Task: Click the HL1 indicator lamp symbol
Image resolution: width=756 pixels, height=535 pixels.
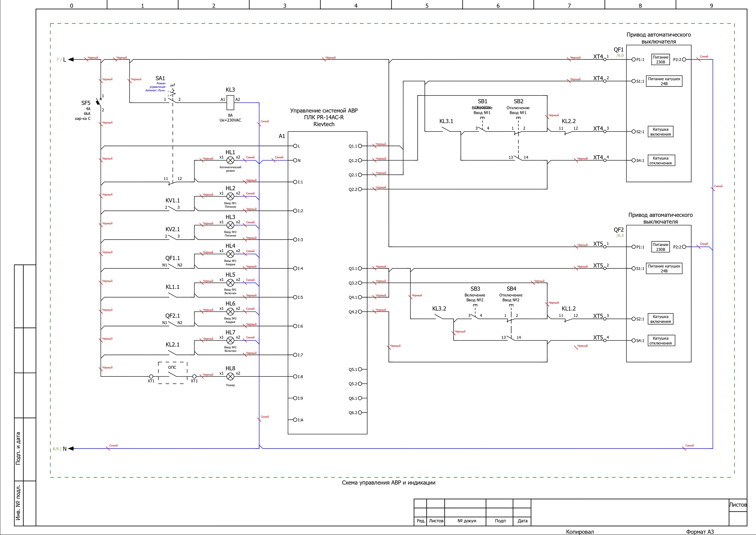Action: tap(230, 160)
